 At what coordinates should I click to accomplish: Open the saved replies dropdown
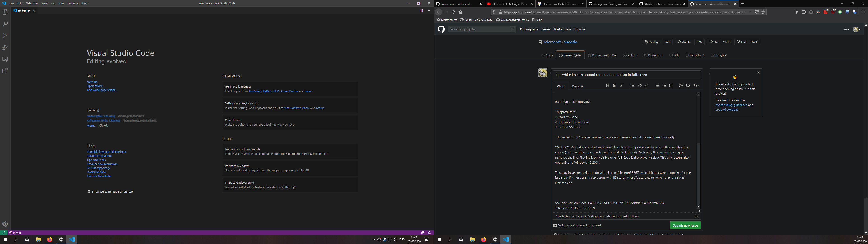point(696,85)
